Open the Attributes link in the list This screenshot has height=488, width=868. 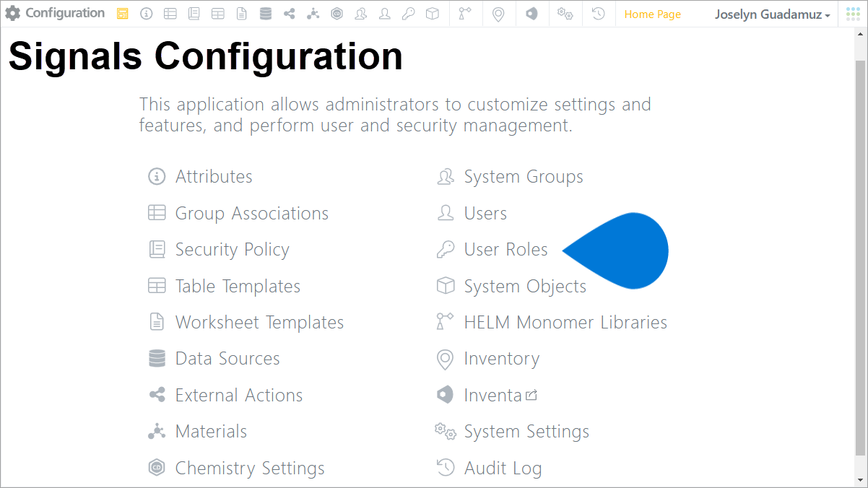tap(214, 177)
